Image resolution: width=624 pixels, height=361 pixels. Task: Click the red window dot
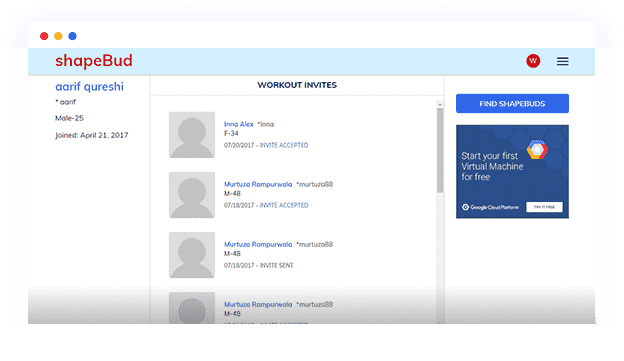(44, 36)
